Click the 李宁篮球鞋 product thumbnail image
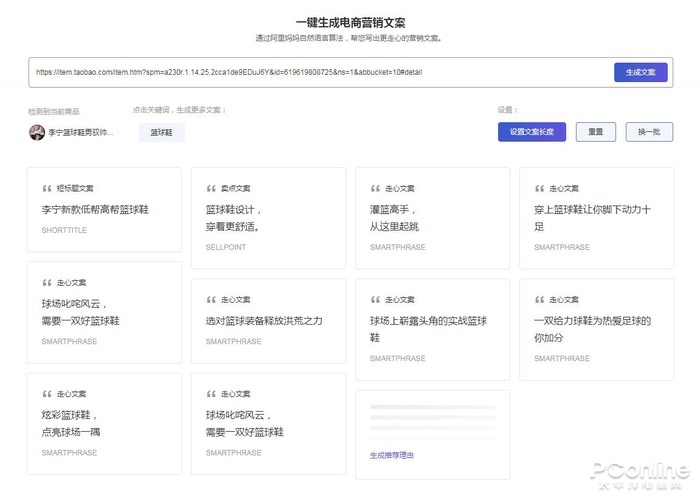 click(37, 132)
